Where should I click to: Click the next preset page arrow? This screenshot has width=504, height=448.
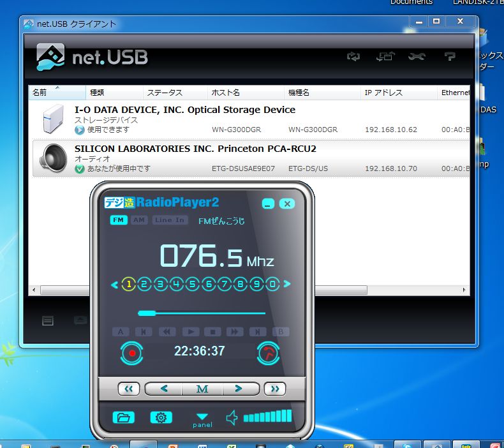(287, 284)
